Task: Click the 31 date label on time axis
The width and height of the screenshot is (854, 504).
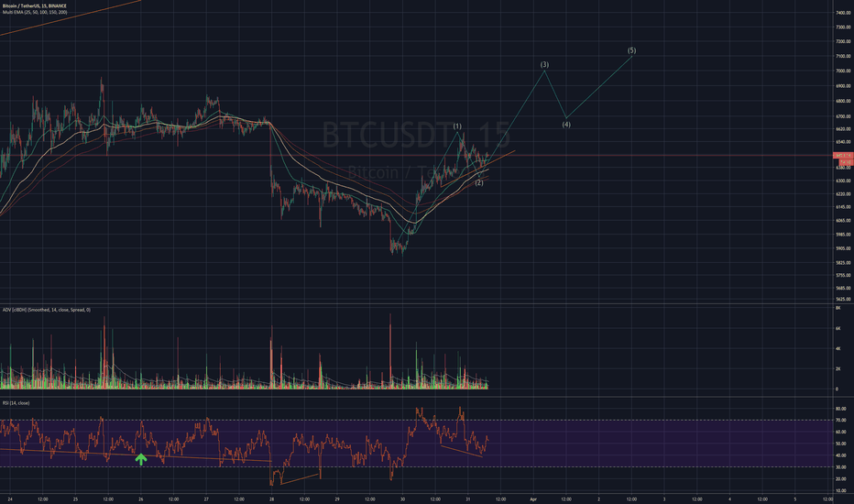Action: pos(468,499)
